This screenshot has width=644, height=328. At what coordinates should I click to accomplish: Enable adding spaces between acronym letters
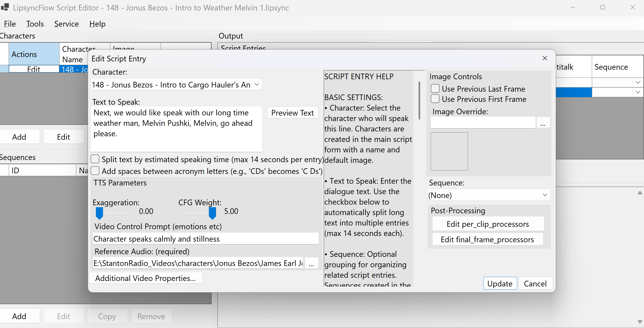(95, 170)
